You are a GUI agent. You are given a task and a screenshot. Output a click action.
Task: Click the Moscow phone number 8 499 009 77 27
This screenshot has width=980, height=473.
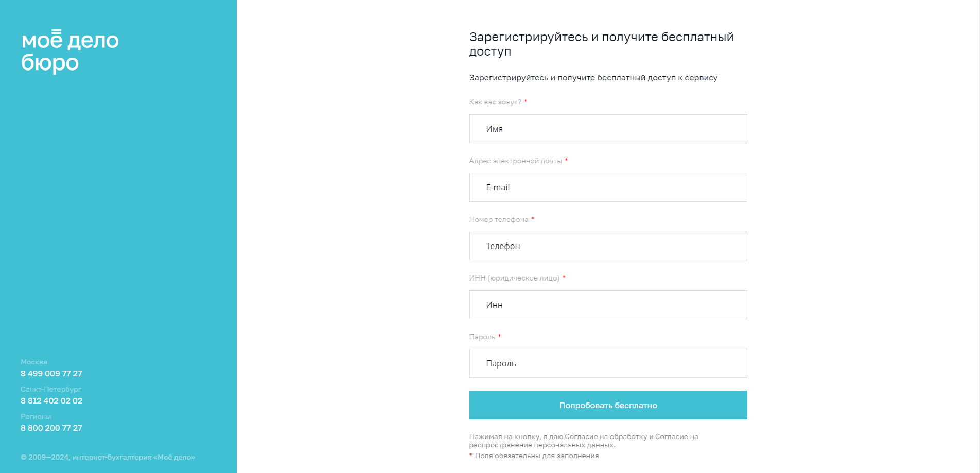tap(51, 373)
